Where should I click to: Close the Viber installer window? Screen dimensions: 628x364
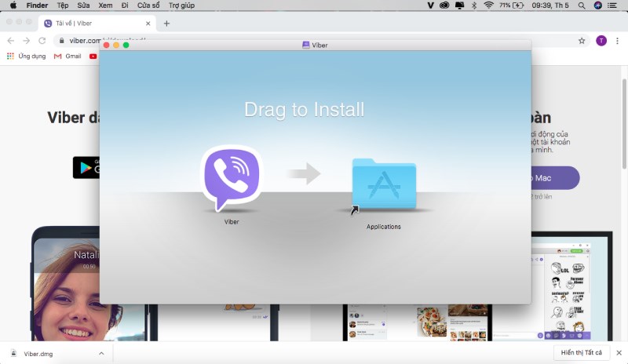107,45
